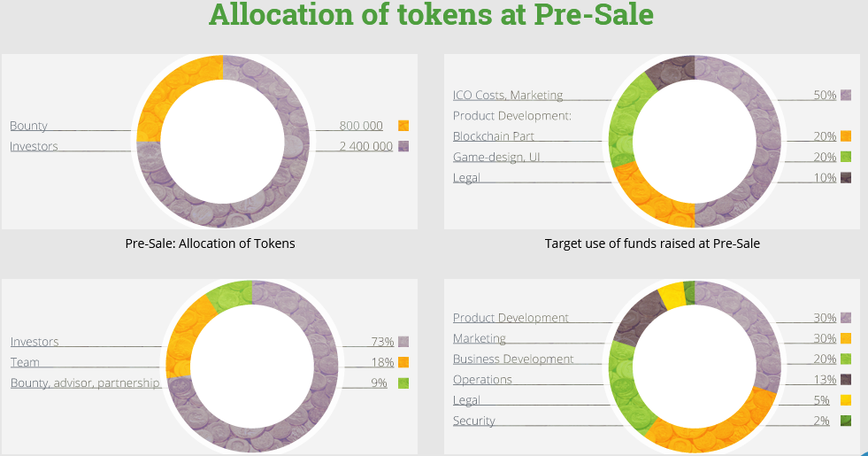Click the green Security 2% legend swatch
Viewport: 868px width, 456px height.
click(x=846, y=421)
